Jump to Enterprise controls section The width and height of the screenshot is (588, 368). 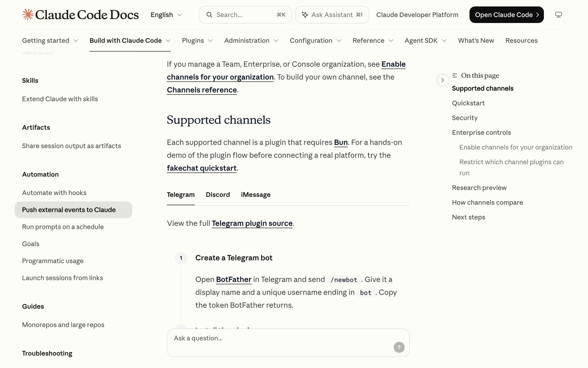tap(481, 133)
